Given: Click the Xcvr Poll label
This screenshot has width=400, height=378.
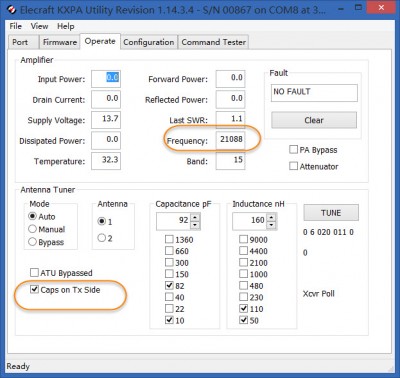Looking at the screenshot, I should [x=318, y=294].
